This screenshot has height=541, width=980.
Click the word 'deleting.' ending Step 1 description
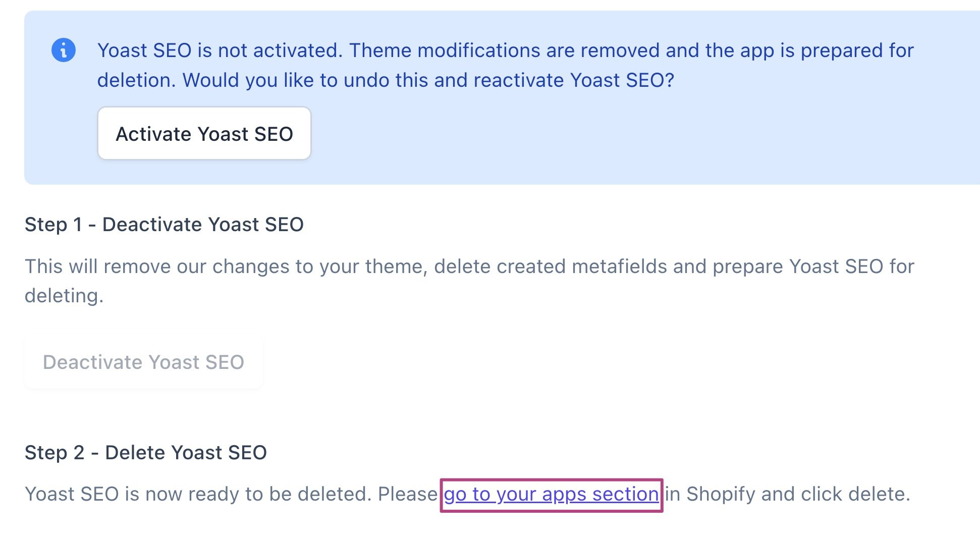pyautogui.click(x=64, y=296)
